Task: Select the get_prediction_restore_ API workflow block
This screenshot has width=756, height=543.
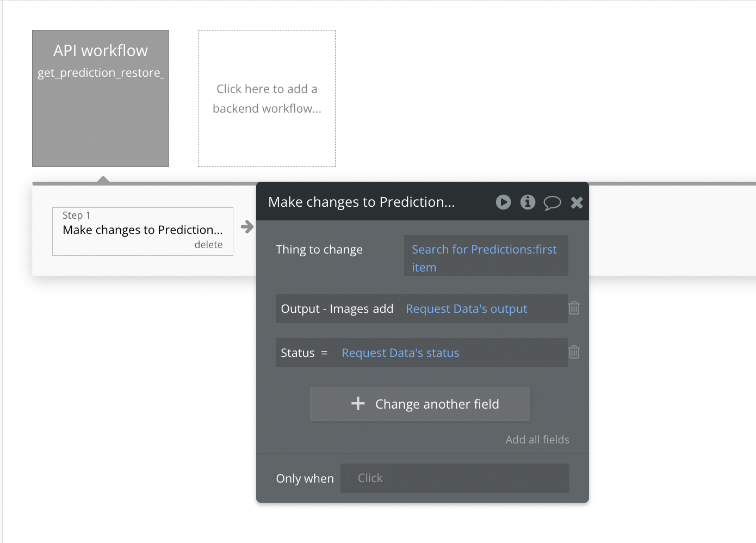Action: 101,98
